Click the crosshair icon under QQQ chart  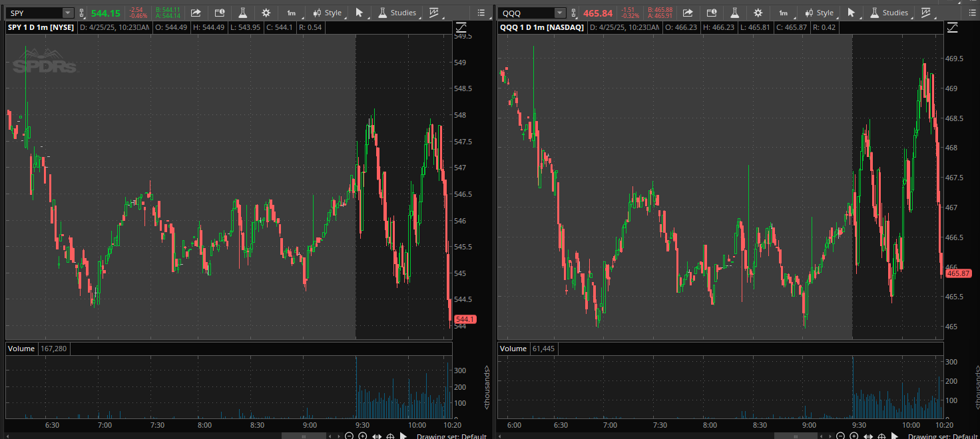pos(882,436)
